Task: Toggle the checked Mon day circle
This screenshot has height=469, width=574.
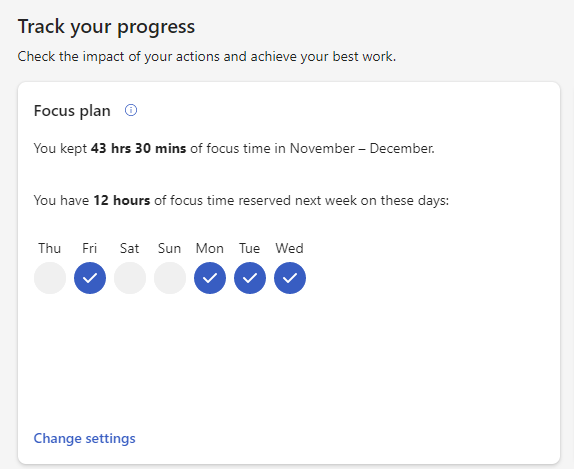Action: [x=210, y=278]
